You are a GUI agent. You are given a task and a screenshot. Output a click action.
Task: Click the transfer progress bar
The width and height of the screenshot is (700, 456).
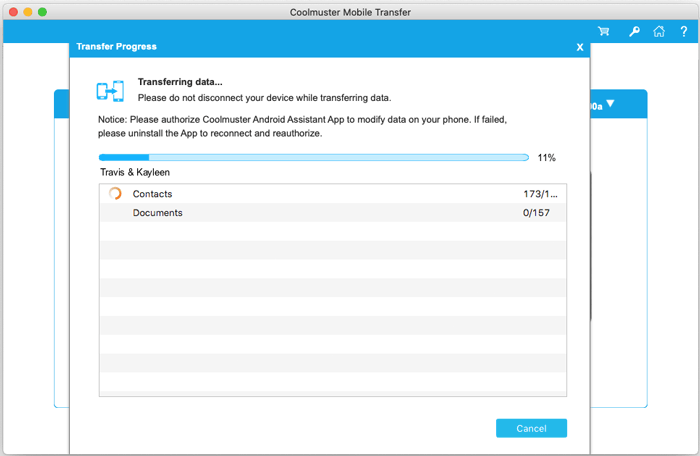pyautogui.click(x=314, y=157)
